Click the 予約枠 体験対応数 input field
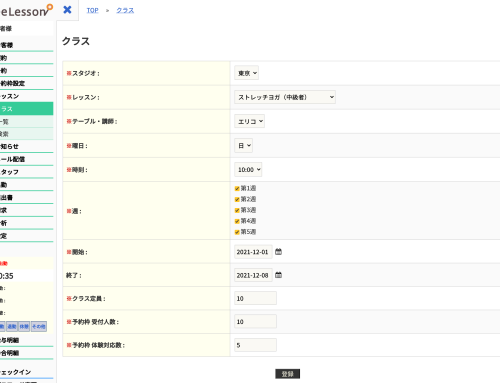Screen dimensions: 500x383 click(255, 345)
